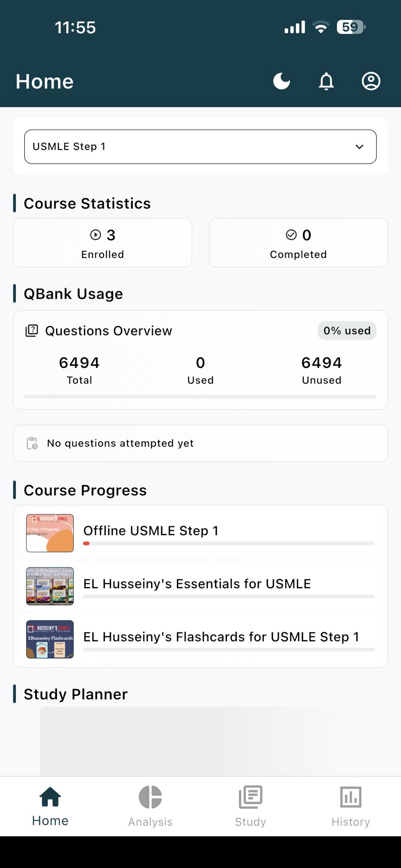Click the QBank usage progress bar
The image size is (401, 868).
coord(200,397)
